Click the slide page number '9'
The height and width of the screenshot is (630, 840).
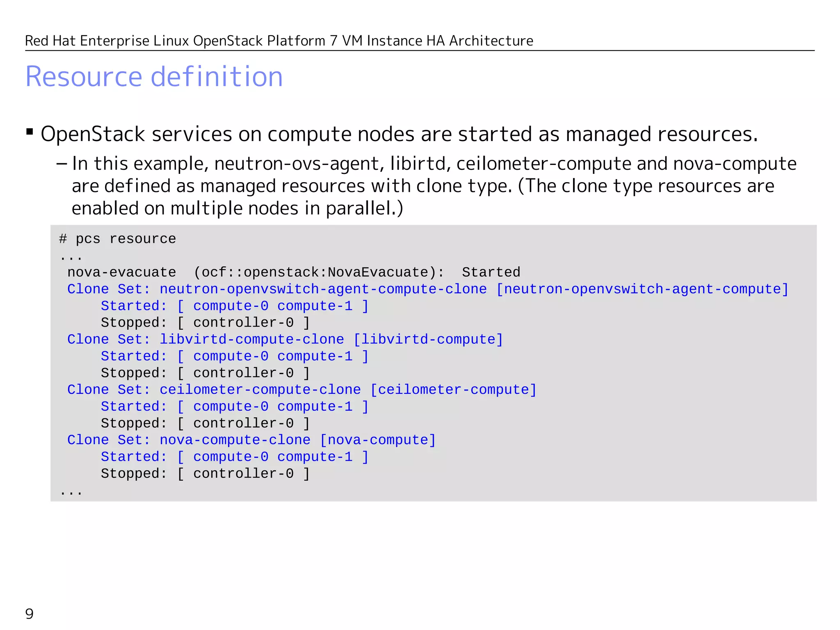click(x=30, y=614)
